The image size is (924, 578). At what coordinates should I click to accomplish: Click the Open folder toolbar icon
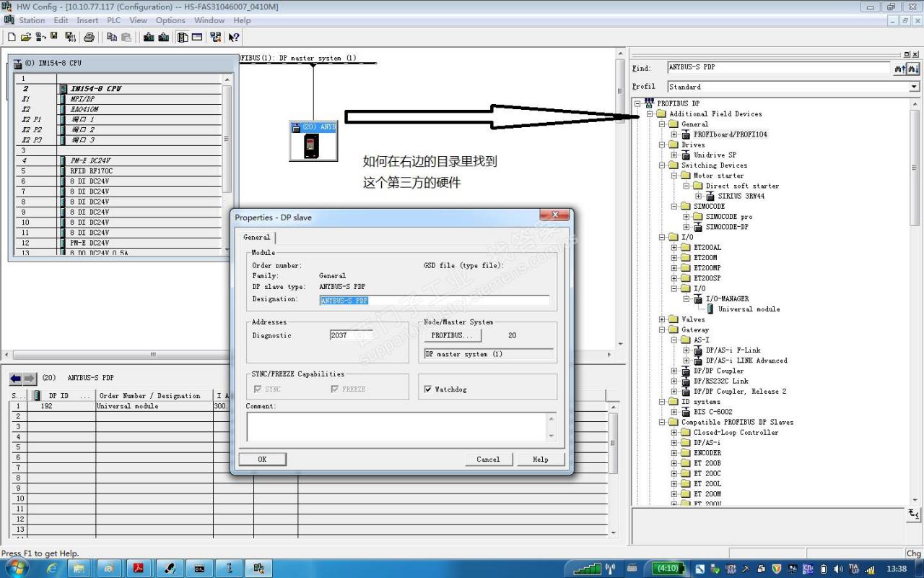[26, 37]
